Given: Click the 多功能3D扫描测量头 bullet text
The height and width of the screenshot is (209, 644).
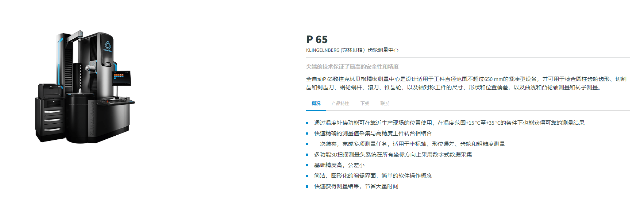Looking at the screenshot, I should pos(393,155).
